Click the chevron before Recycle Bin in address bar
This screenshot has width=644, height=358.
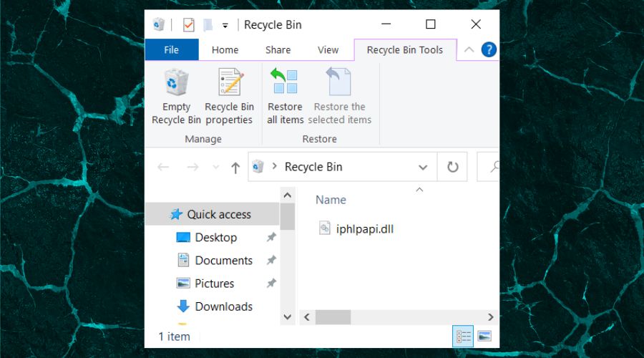point(274,166)
